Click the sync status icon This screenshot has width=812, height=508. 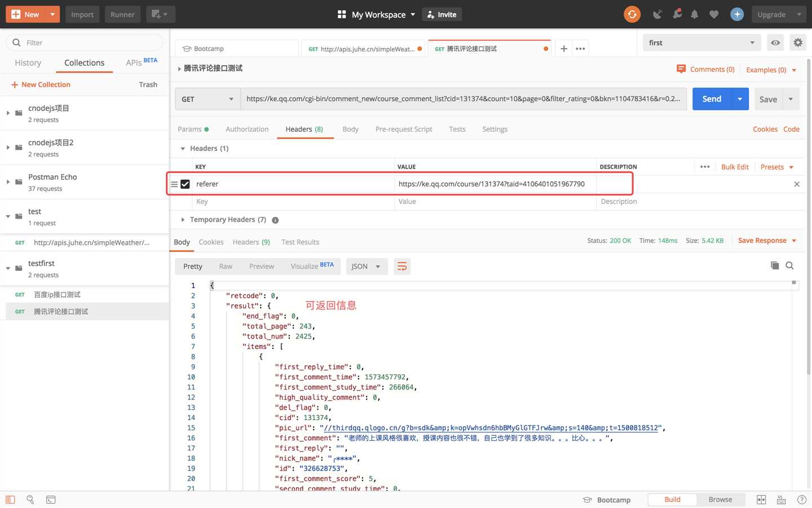point(632,14)
